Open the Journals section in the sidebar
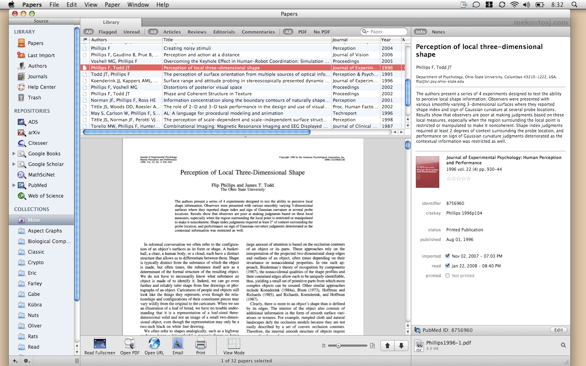This screenshot has height=366, width=586. tap(33, 76)
